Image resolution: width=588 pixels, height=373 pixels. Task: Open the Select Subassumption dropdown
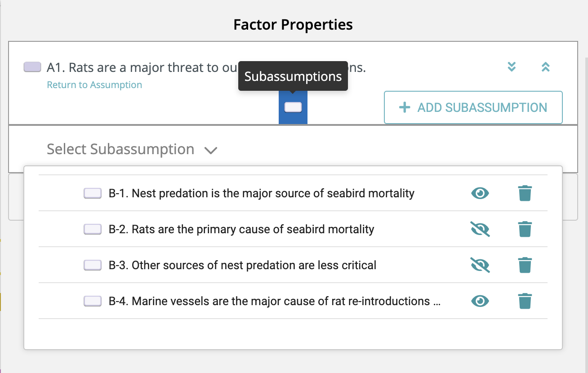pyautogui.click(x=132, y=149)
